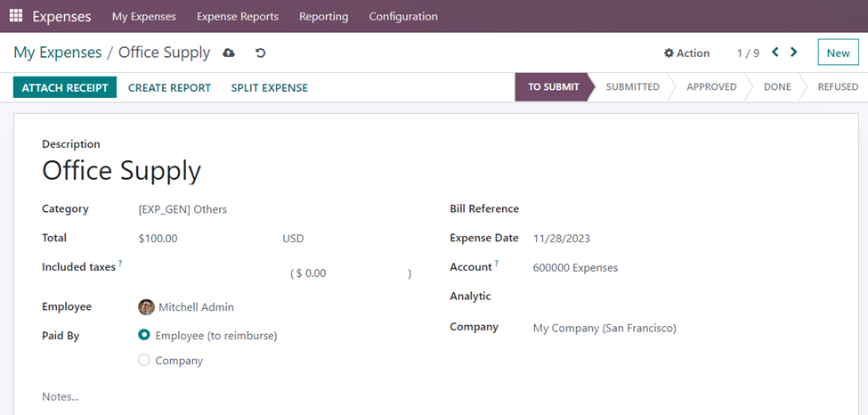
Task: Click the Attach Receipt button
Action: tap(64, 87)
